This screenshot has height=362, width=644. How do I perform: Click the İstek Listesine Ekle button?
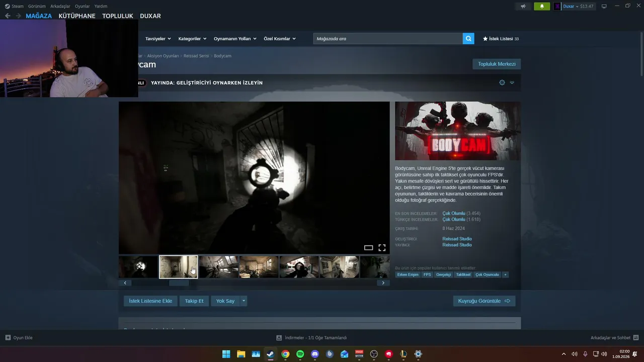[150, 301]
